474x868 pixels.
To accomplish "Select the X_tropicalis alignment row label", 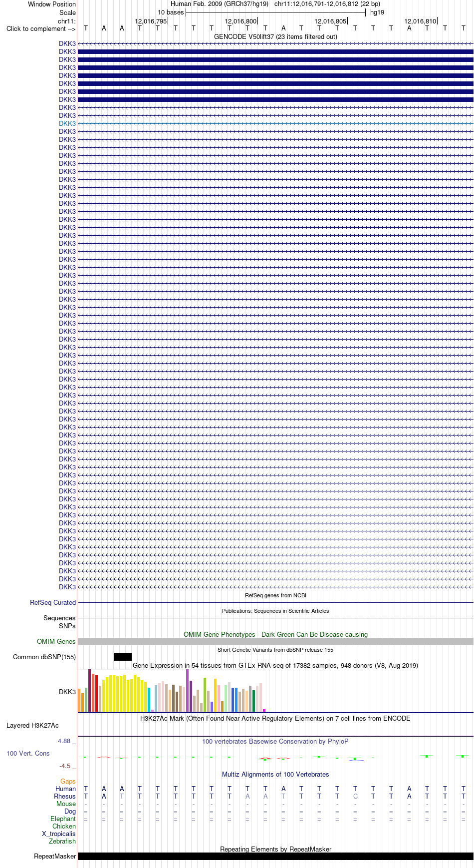I will point(59,834).
